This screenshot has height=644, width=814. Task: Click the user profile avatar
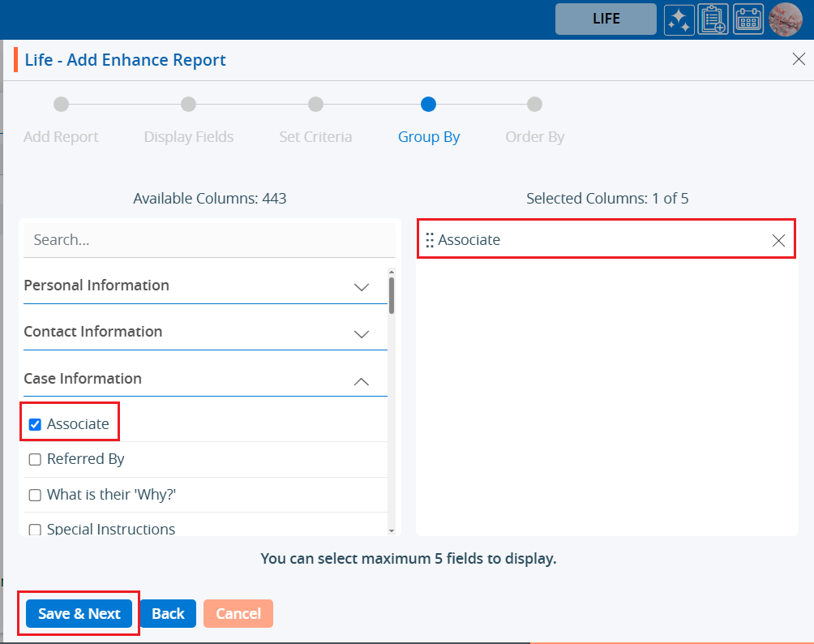point(785,19)
